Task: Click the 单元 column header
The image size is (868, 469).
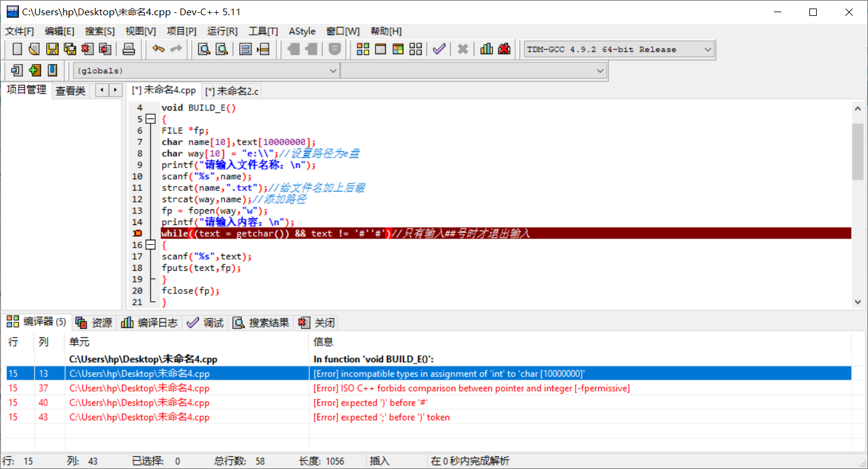Action: [x=187, y=342]
